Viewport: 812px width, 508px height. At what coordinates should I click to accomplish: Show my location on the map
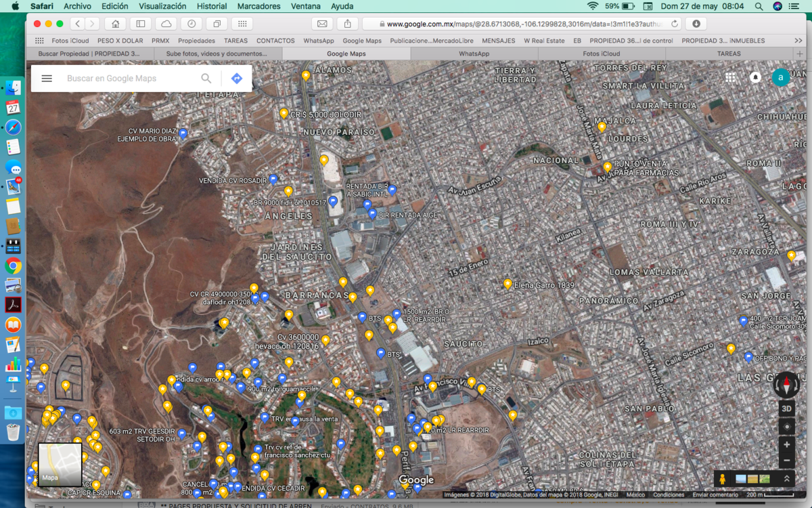(786, 427)
